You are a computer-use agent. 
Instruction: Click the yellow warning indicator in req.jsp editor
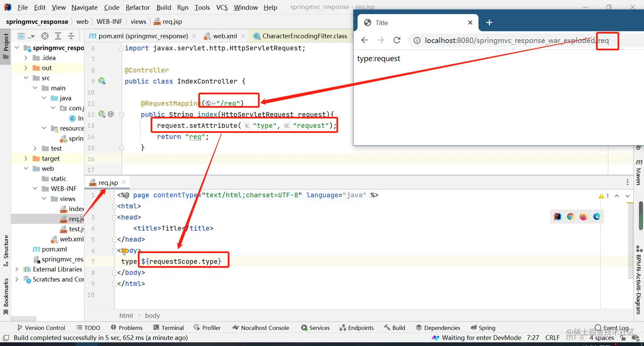(604, 196)
